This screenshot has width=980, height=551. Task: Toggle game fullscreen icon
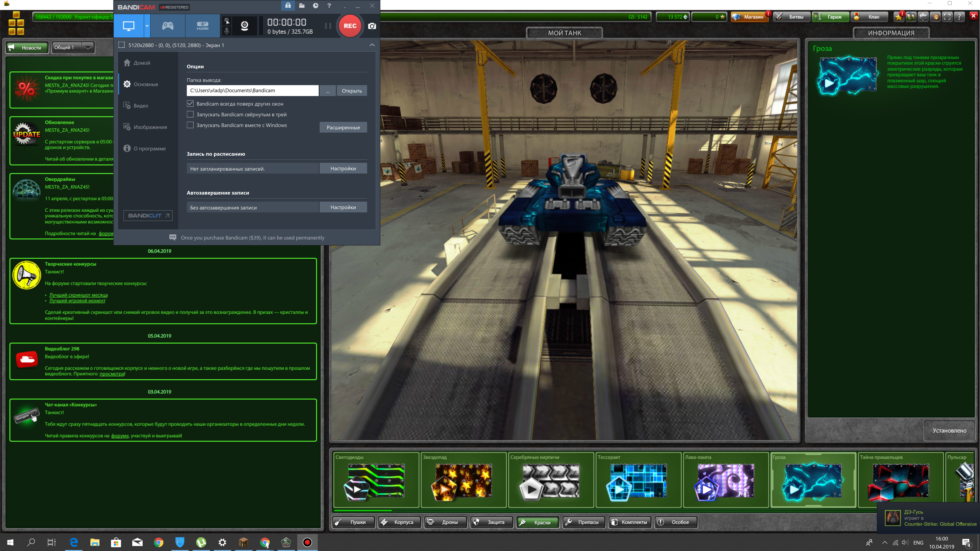[947, 17]
